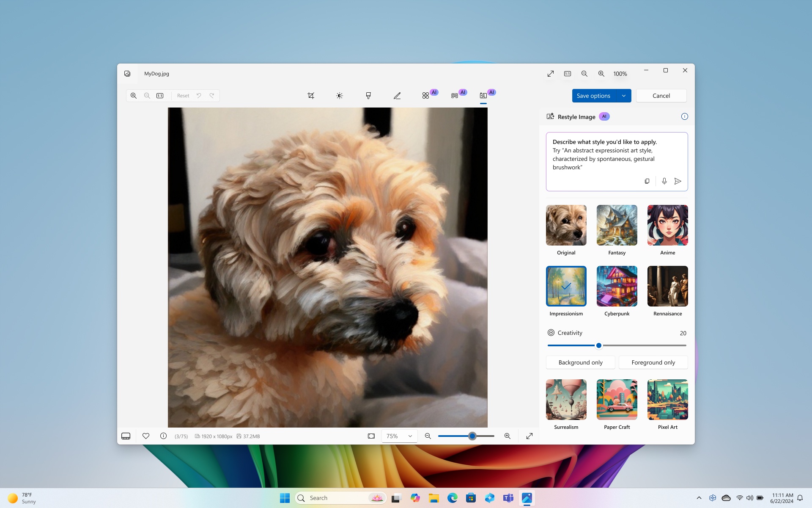Toggle Background only filter

point(581,362)
